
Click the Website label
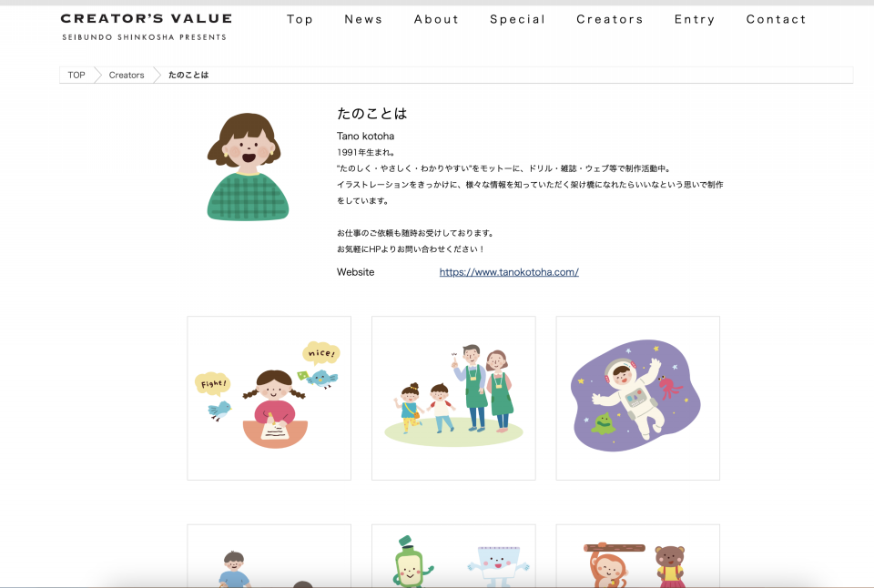356,272
